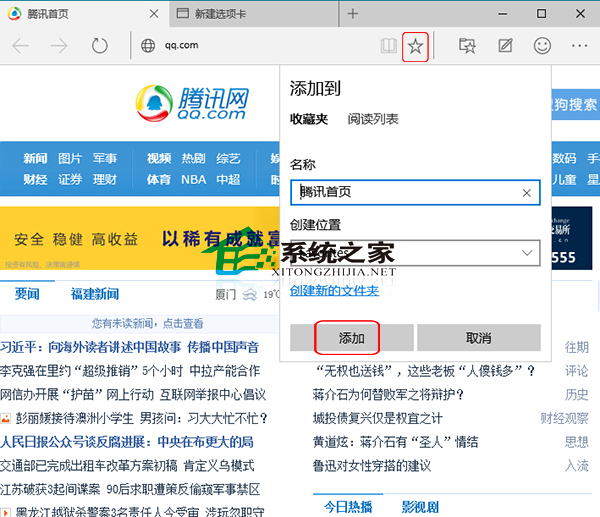Open the 体育 nav link
This screenshot has height=517, width=600.
[159, 179]
